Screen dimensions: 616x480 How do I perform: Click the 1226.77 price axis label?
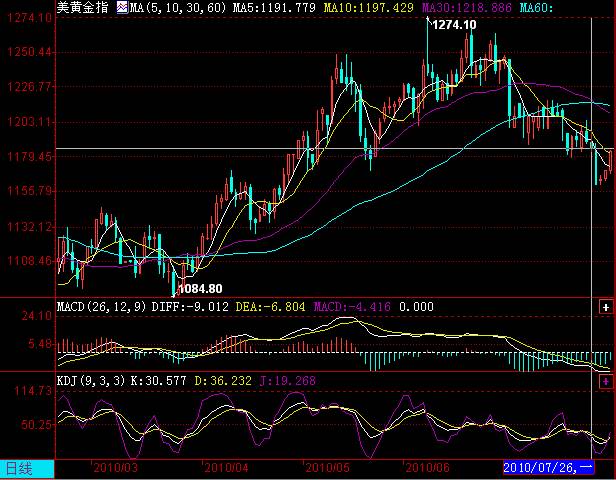click(x=30, y=87)
